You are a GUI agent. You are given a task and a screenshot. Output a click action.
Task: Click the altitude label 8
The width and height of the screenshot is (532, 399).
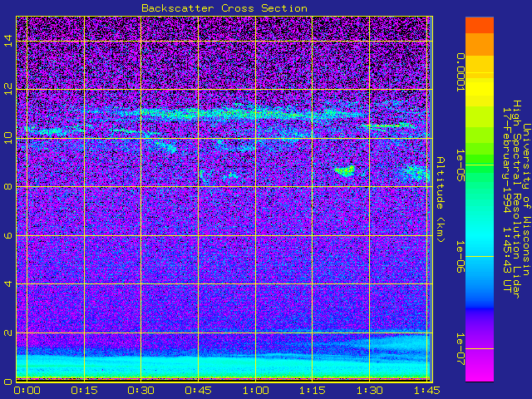[8, 186]
